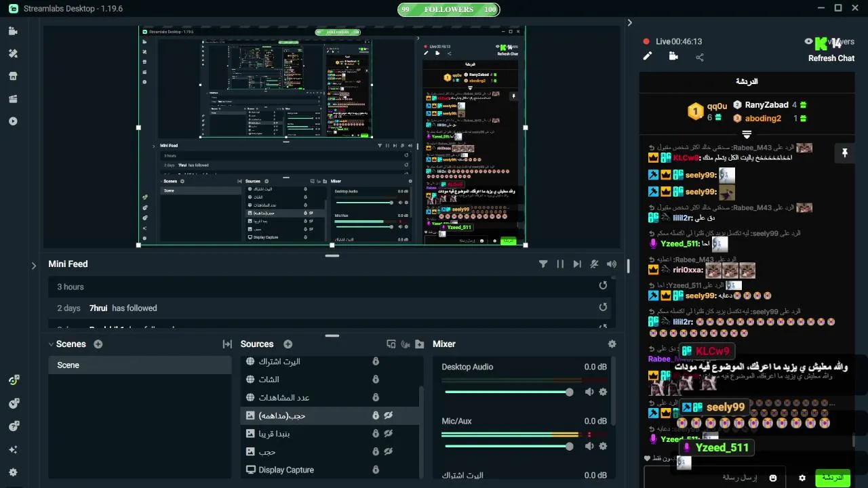The image size is (868, 488).
Task: Toggle lock on عدد المشاهدات source
Action: (376, 398)
